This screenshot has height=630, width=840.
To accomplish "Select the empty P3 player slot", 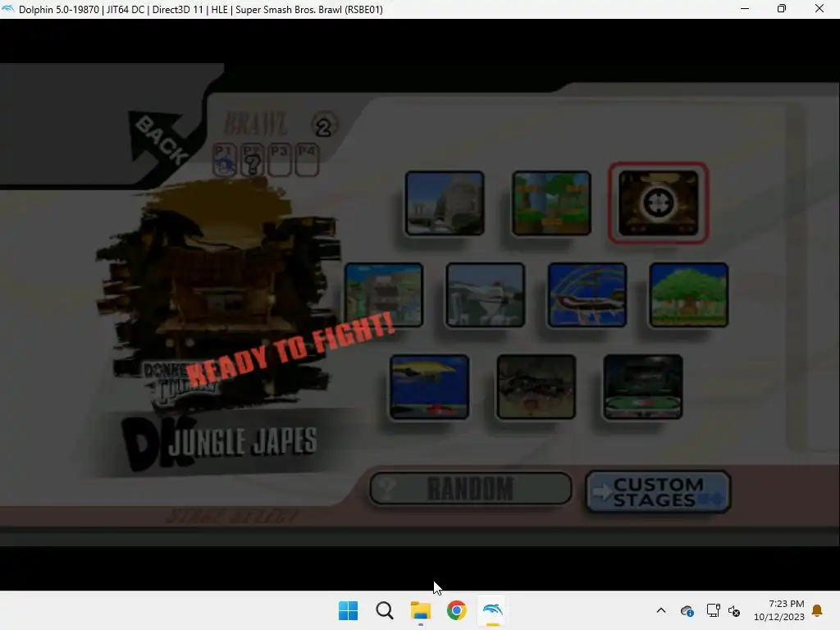I will click(280, 160).
